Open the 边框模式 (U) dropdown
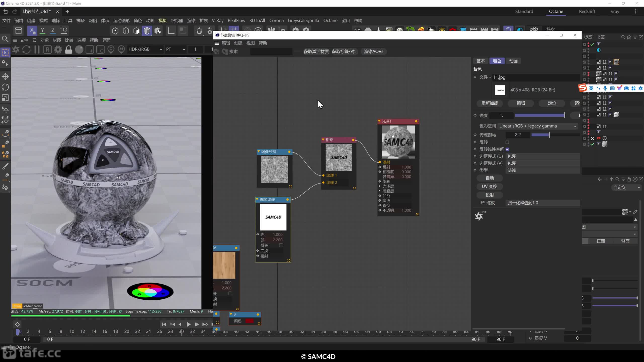 tap(543, 156)
